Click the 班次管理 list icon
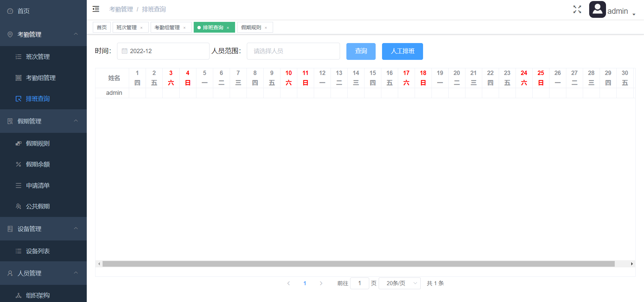 point(18,56)
